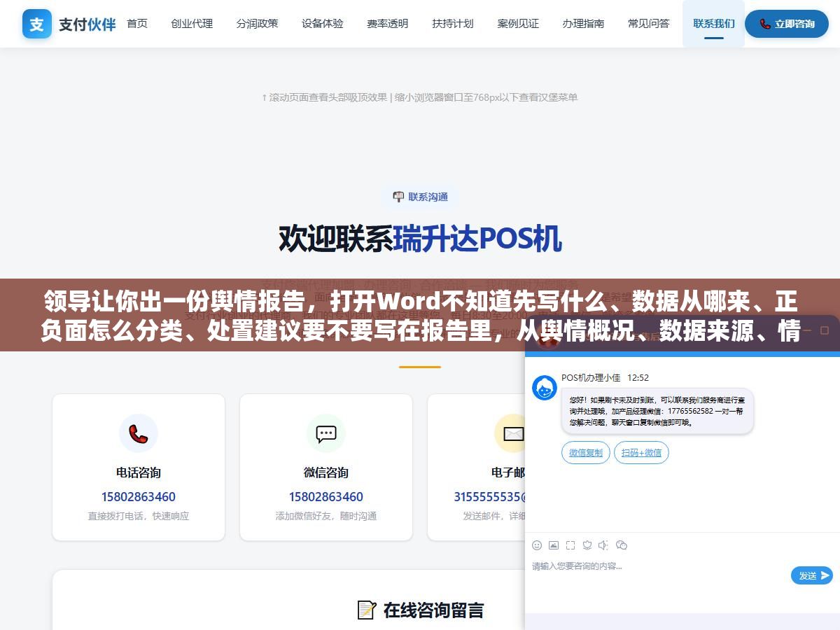Open 常见问答 nav item

[x=649, y=24]
